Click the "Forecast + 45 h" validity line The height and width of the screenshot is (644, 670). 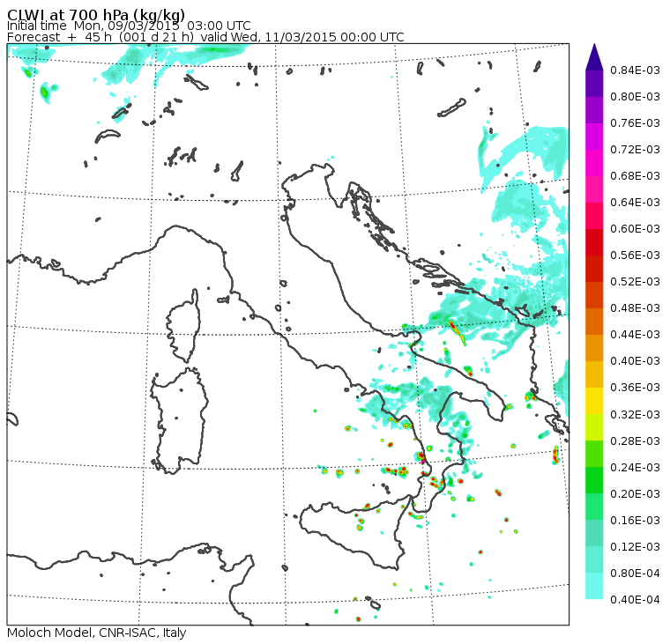click(205, 37)
